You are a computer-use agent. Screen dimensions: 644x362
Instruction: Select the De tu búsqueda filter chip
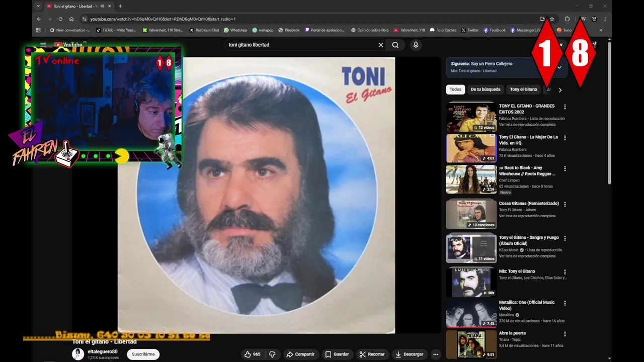486,89
